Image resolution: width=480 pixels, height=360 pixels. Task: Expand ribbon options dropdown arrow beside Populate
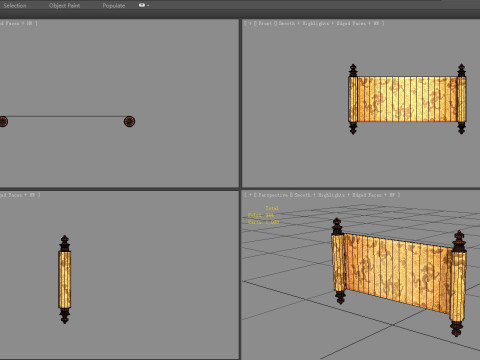148,5
